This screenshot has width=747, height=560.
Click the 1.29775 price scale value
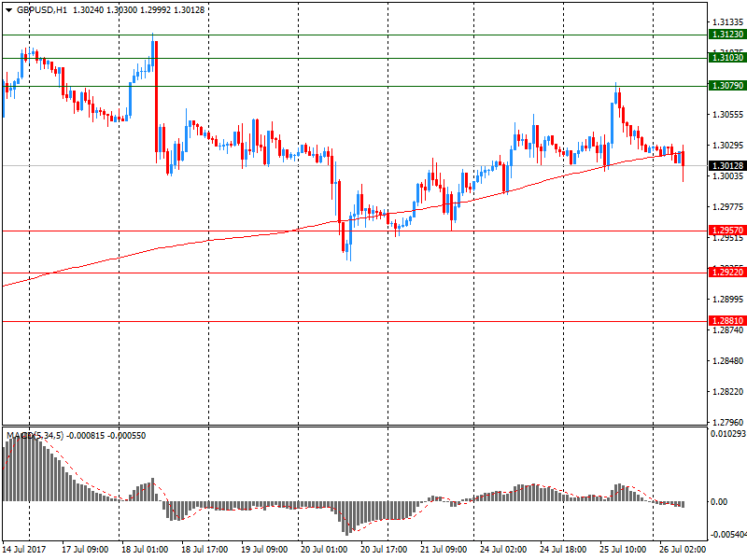pyautogui.click(x=727, y=206)
